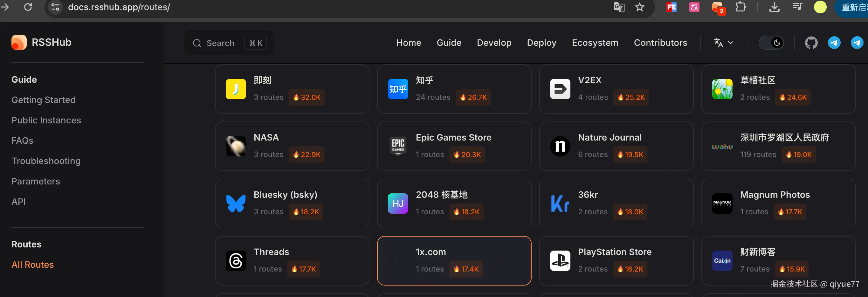Open the Deploy nav item
868x297 pixels.
(x=541, y=43)
